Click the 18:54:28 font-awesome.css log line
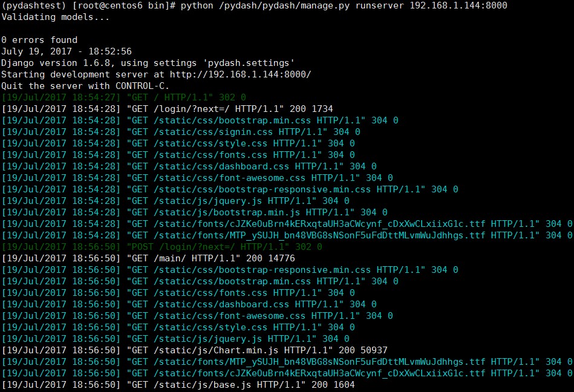Viewport: 574px width, 392px height. (x=197, y=178)
